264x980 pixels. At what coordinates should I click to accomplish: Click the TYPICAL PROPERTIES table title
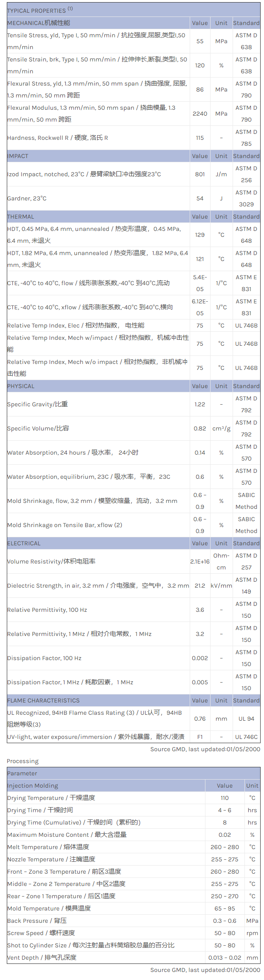click(40, 10)
